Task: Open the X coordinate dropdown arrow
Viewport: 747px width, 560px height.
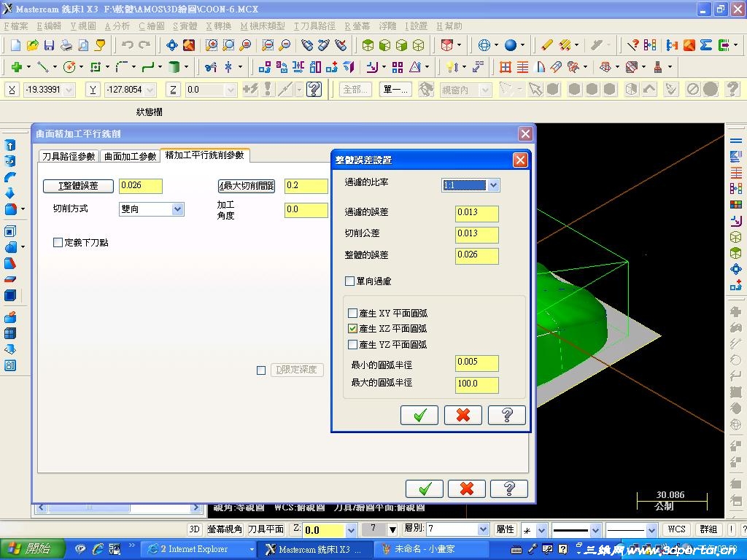Action: click(69, 90)
